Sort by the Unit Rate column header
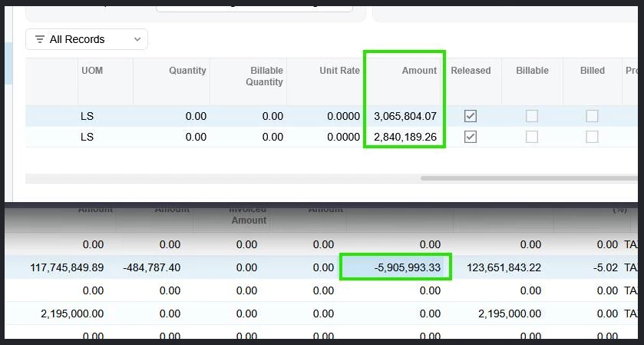644x345 pixels. coord(340,71)
